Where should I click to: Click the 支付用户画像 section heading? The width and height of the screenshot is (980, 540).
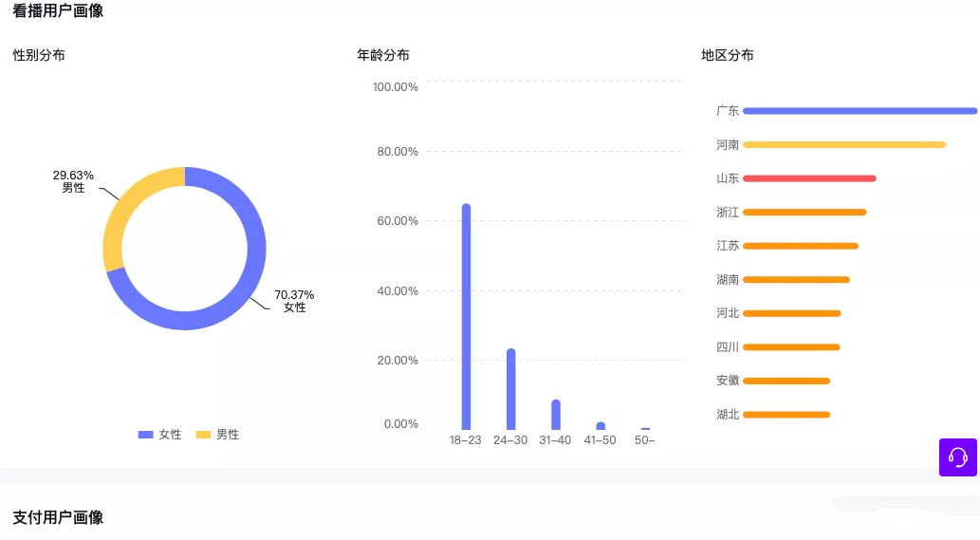click(58, 517)
